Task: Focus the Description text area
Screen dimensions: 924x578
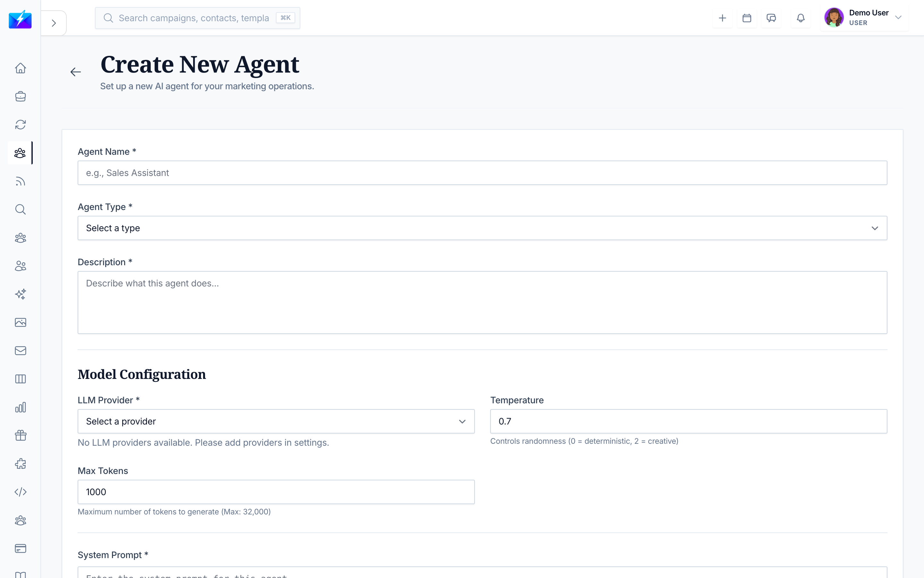Action: pyautogui.click(x=482, y=302)
